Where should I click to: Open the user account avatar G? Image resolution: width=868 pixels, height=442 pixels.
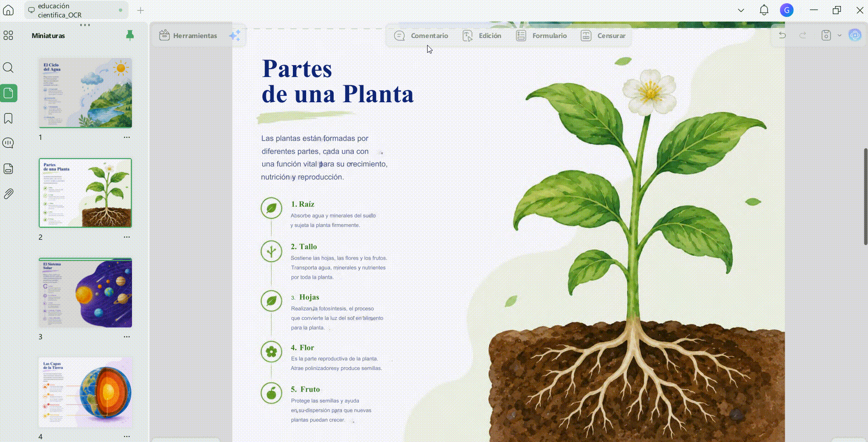coord(787,10)
